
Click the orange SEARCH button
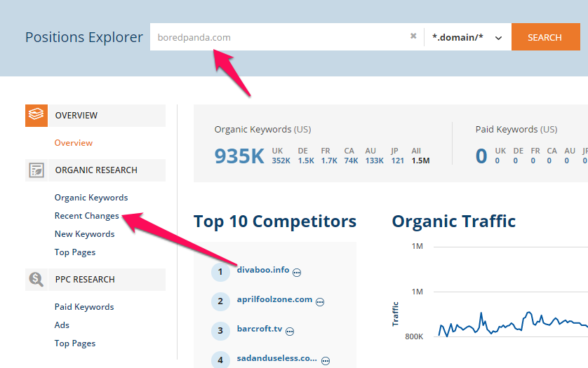[x=546, y=37]
